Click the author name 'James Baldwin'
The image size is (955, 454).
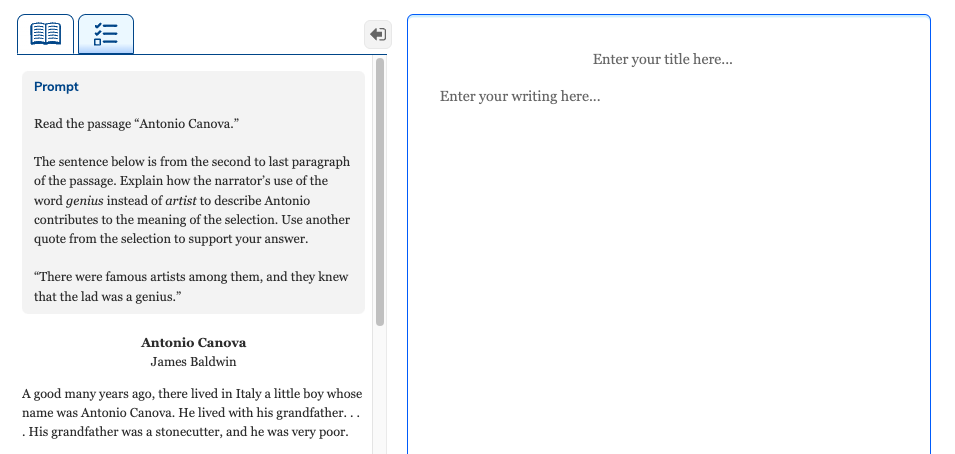193,361
